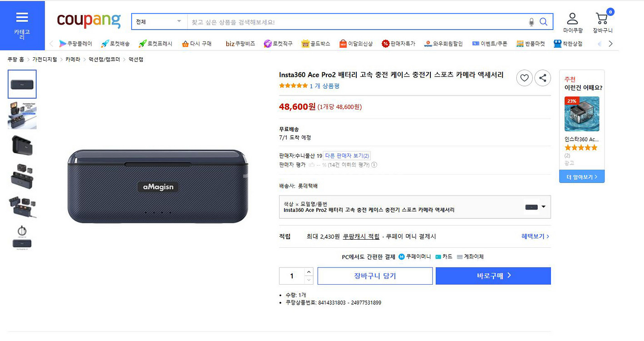The width and height of the screenshot is (644, 341).
Task: Click the seller rating info icon
Action: tap(374, 165)
